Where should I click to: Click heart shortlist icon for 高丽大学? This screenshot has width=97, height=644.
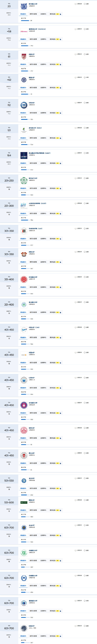click(x=75, y=54)
